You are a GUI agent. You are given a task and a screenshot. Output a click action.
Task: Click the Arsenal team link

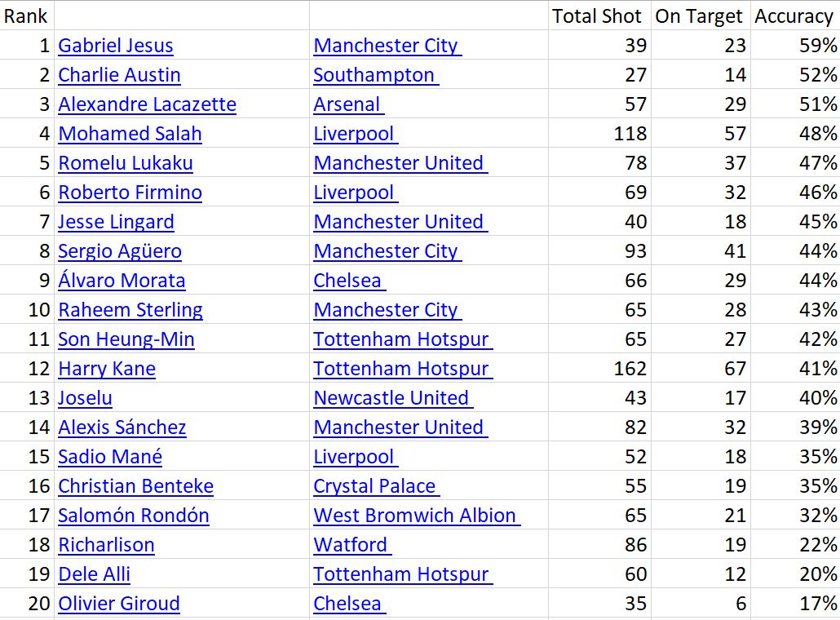tap(347, 104)
